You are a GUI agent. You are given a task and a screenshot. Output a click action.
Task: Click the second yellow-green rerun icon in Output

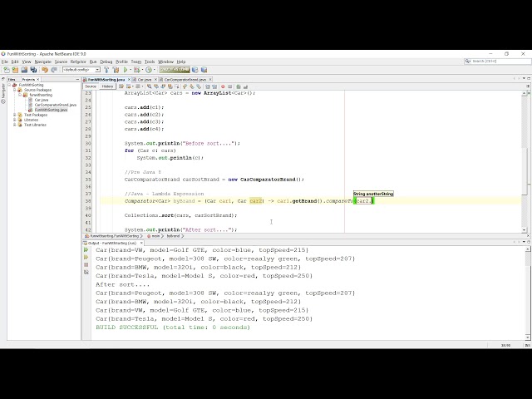pyautogui.click(x=86, y=257)
